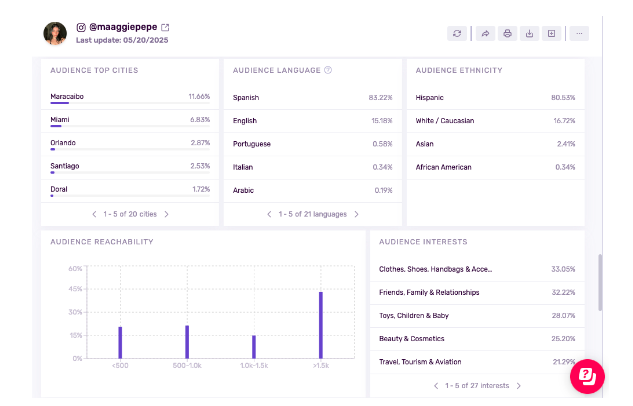Go to previous page of audience interests
This screenshot has height=406, width=633.
pyautogui.click(x=435, y=385)
